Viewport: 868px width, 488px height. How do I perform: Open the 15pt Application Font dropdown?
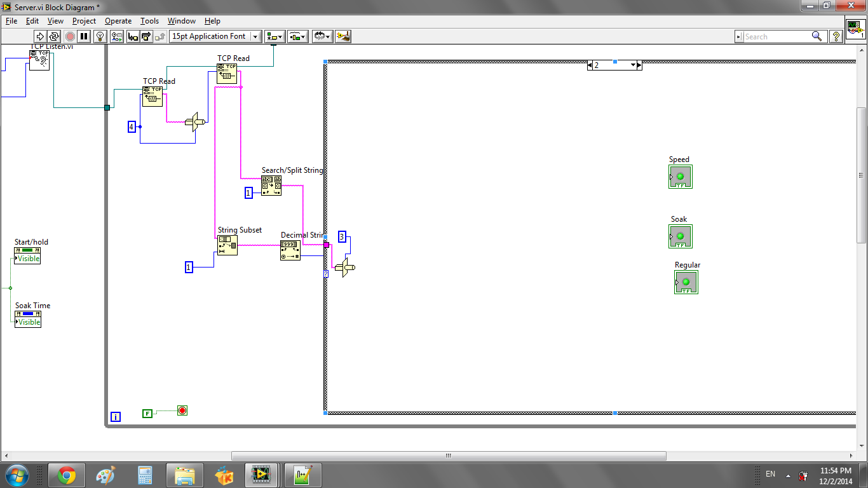pos(215,37)
